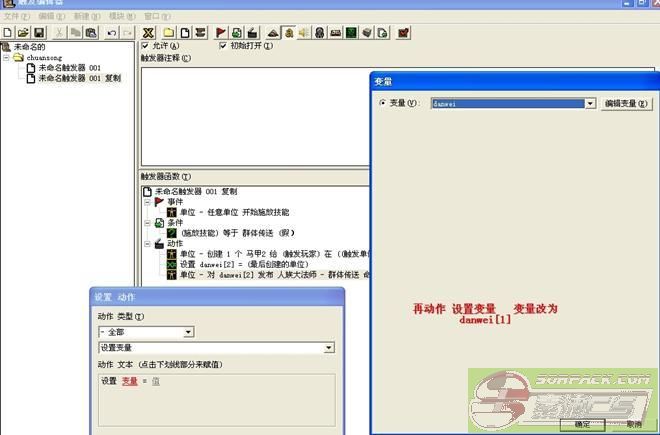
Task: Open the Variables editor X icon
Action: (148, 33)
